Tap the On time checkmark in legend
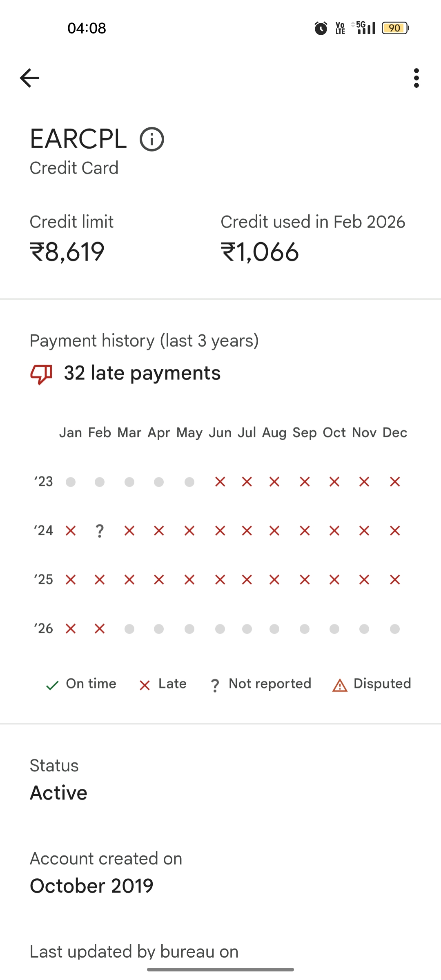The width and height of the screenshot is (441, 980). pos(52,685)
